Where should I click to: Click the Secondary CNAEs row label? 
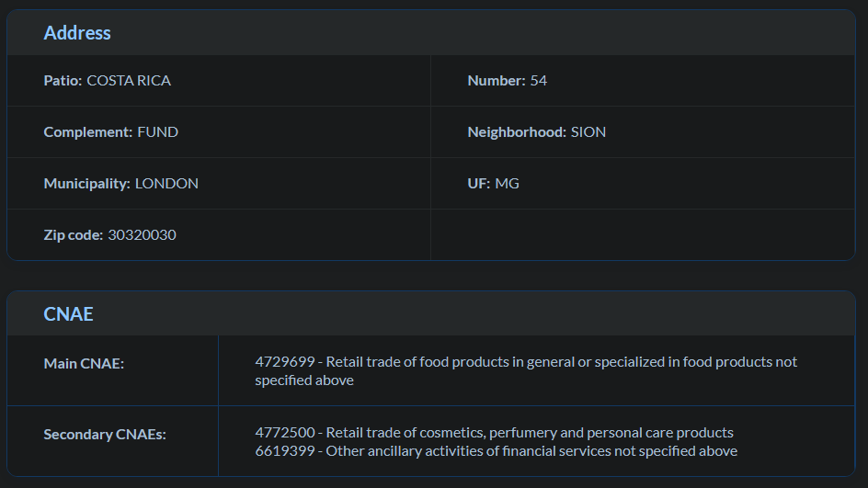click(105, 435)
